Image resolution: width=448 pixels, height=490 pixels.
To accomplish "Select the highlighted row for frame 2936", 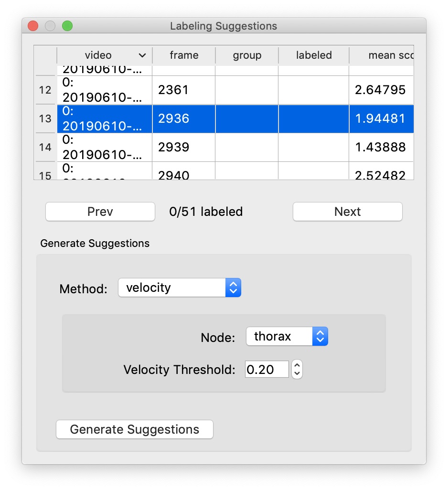I will click(183, 118).
